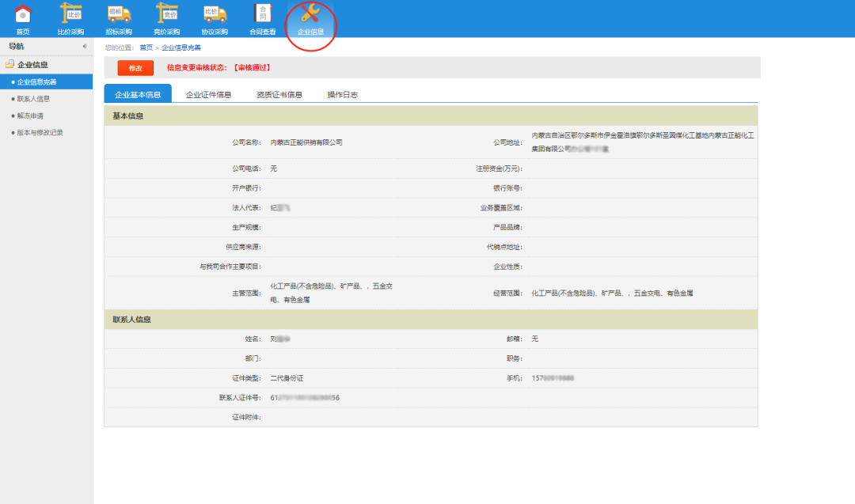Select 企业信息完善 in the sidebar
The image size is (855, 504).
coord(47,81)
